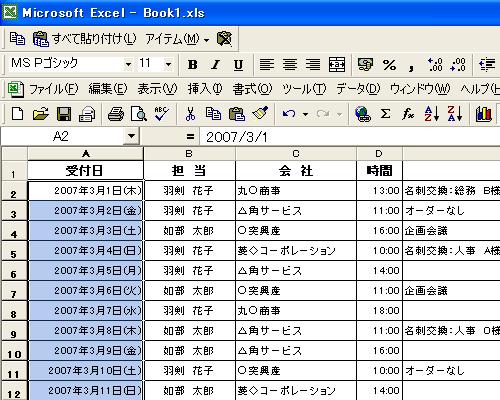Toggle Italic formatting
This screenshot has height=400, width=500.
tap(216, 64)
